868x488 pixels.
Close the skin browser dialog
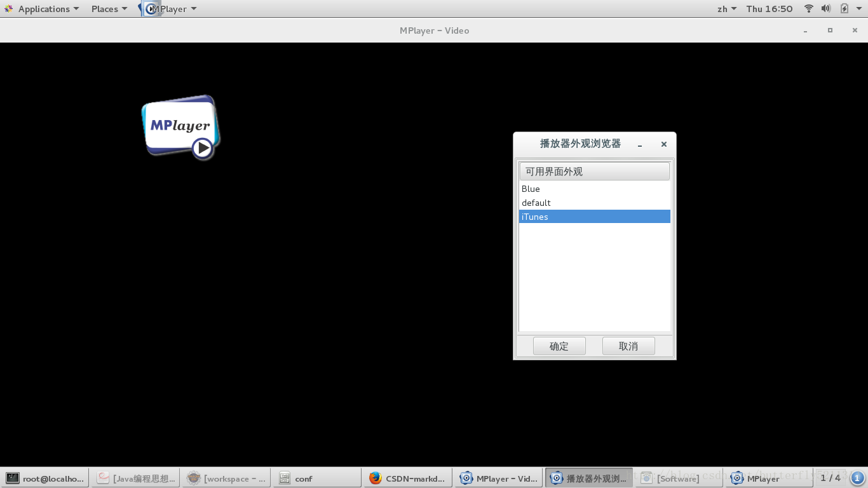(x=664, y=144)
